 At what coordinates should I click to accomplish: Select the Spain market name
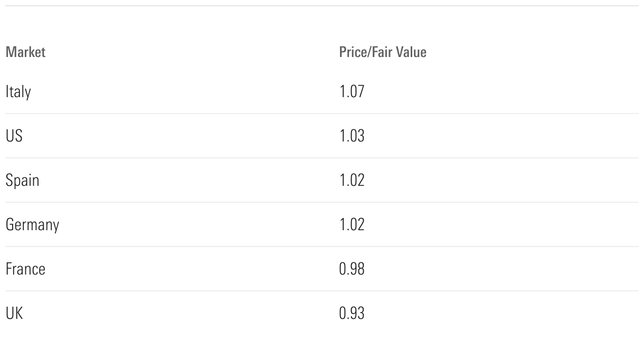[x=22, y=181]
